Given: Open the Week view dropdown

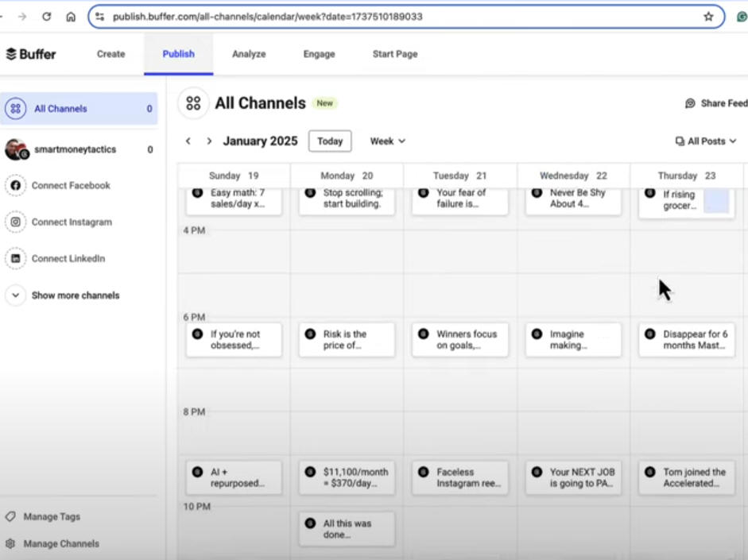Looking at the screenshot, I should (x=387, y=141).
